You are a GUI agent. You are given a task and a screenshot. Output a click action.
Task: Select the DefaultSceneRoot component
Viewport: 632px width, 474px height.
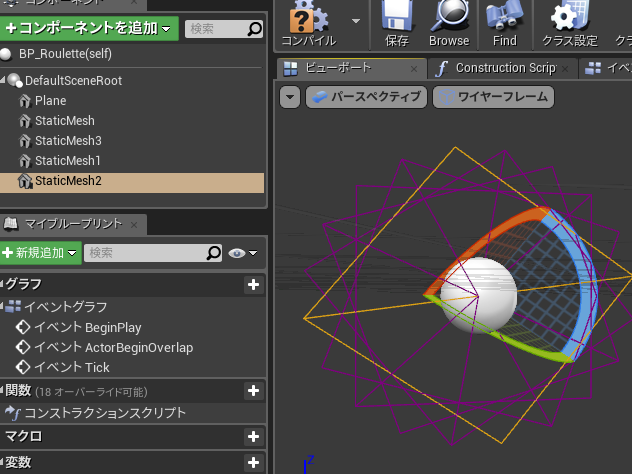pyautogui.click(x=73, y=81)
